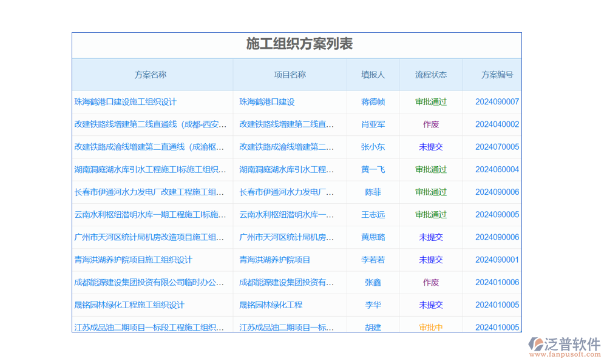Open plan number 2024090001
The image size is (607, 364).
pyautogui.click(x=497, y=260)
